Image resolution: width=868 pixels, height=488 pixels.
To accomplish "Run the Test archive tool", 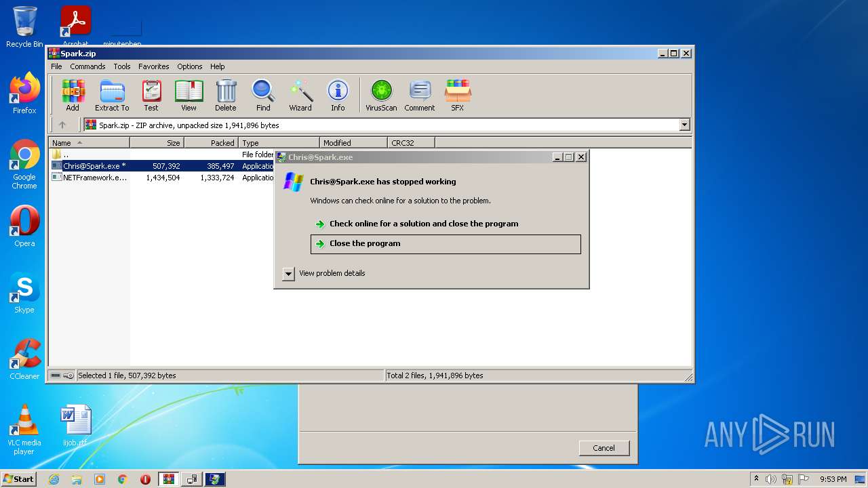I will click(151, 95).
